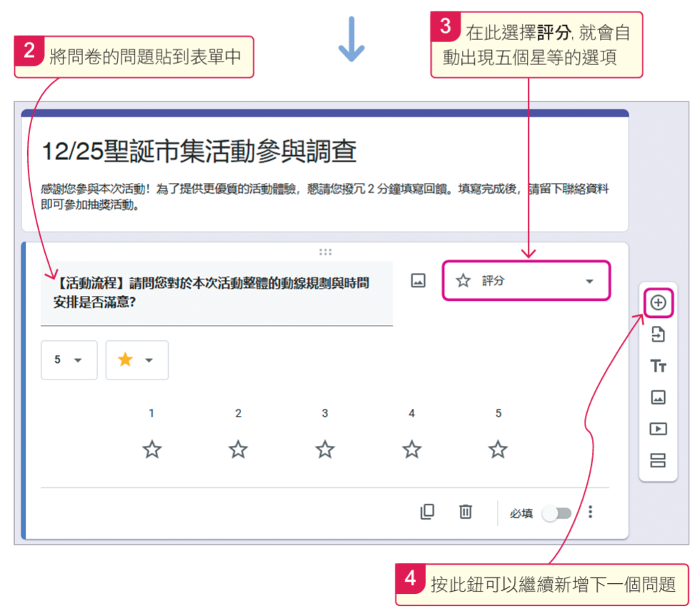Click the first rating star
The image size is (700, 616).
coord(152,449)
